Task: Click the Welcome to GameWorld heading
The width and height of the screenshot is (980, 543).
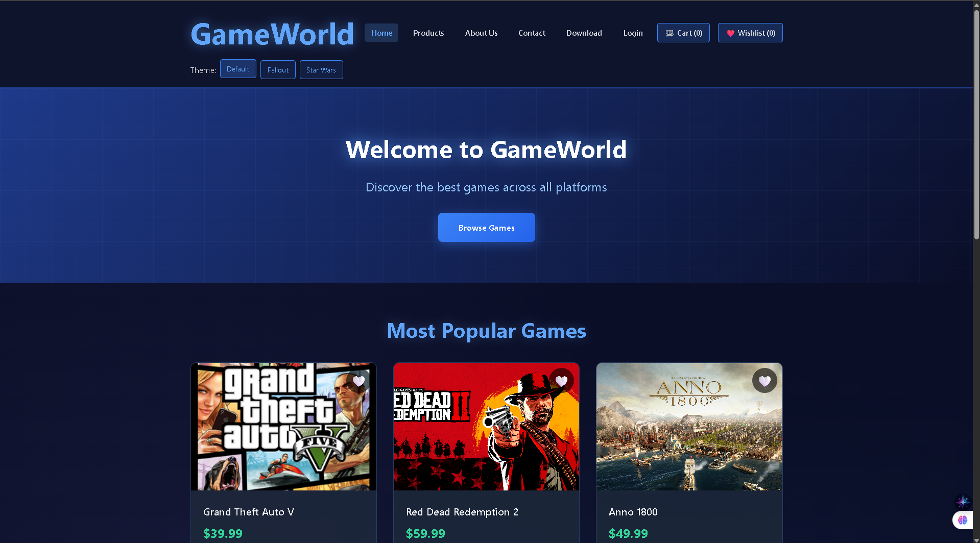Action: click(486, 150)
